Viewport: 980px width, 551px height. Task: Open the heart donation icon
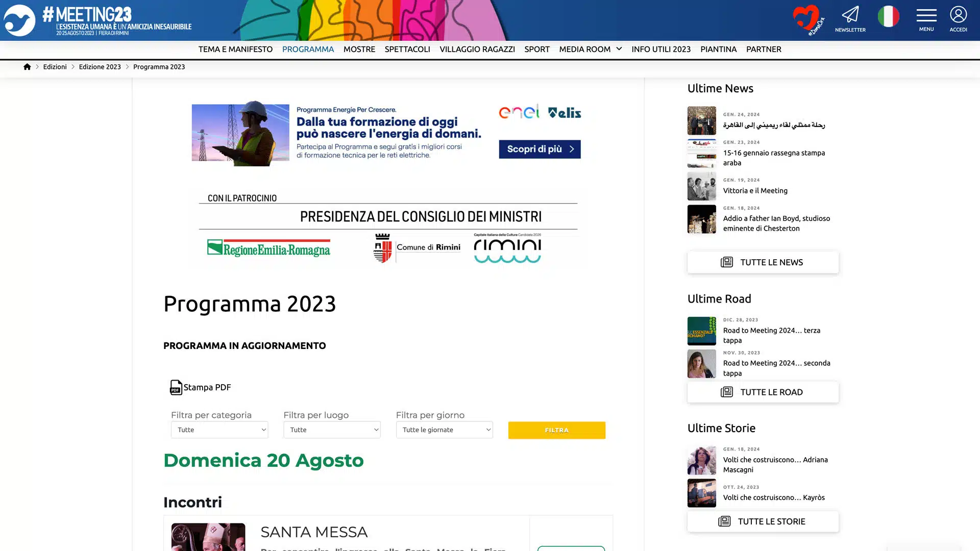pyautogui.click(x=808, y=20)
